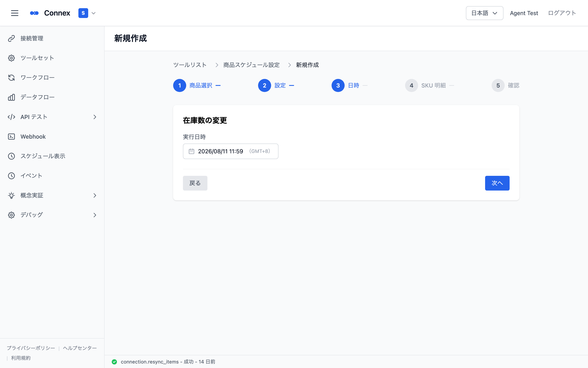Click the イベント clock icon
Viewport: 588px width, 368px height.
[11, 176]
